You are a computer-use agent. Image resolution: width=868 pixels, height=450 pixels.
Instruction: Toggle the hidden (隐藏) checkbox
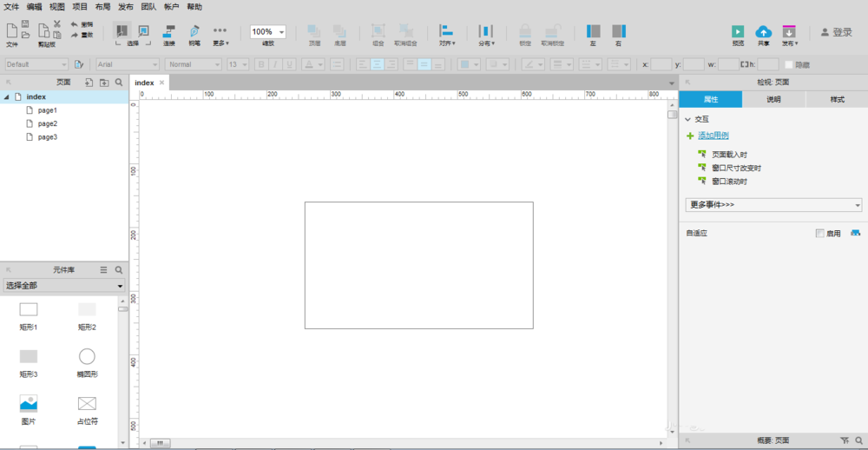(x=788, y=64)
